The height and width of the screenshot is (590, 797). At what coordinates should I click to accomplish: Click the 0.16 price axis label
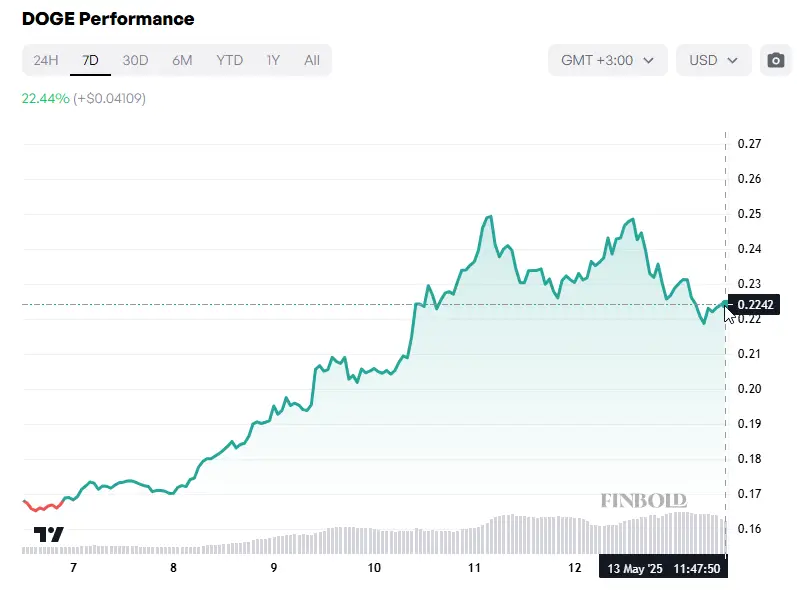(749, 529)
